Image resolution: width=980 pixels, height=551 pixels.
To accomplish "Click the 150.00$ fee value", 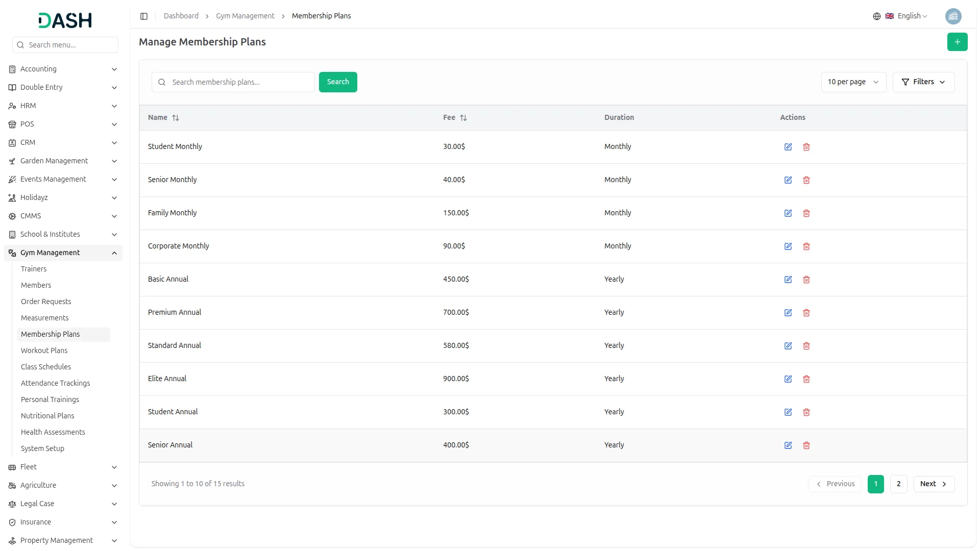I will (x=456, y=213).
